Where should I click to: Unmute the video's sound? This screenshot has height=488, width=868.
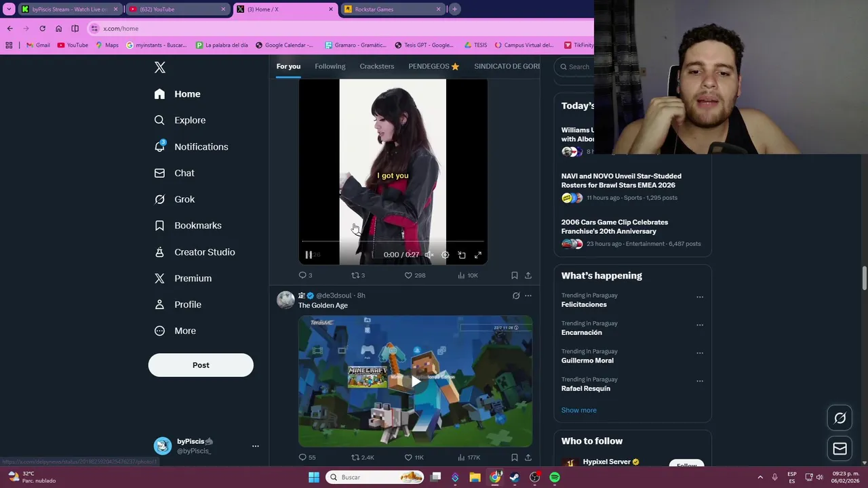pyautogui.click(x=429, y=255)
